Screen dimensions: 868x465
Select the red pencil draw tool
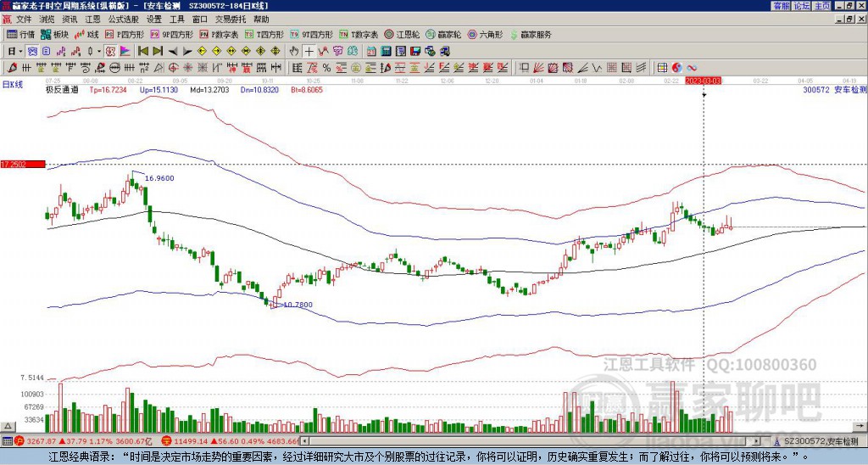11,68
